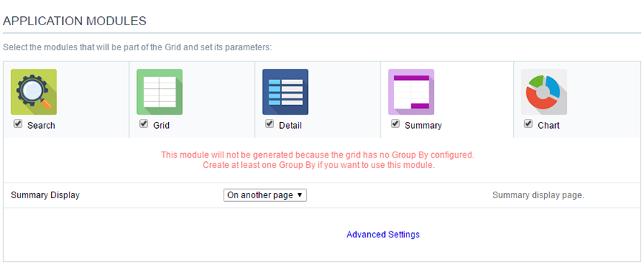The height and width of the screenshot is (267, 644).
Task: Click the 'Summary display page.' help text
Action: pyautogui.click(x=538, y=195)
